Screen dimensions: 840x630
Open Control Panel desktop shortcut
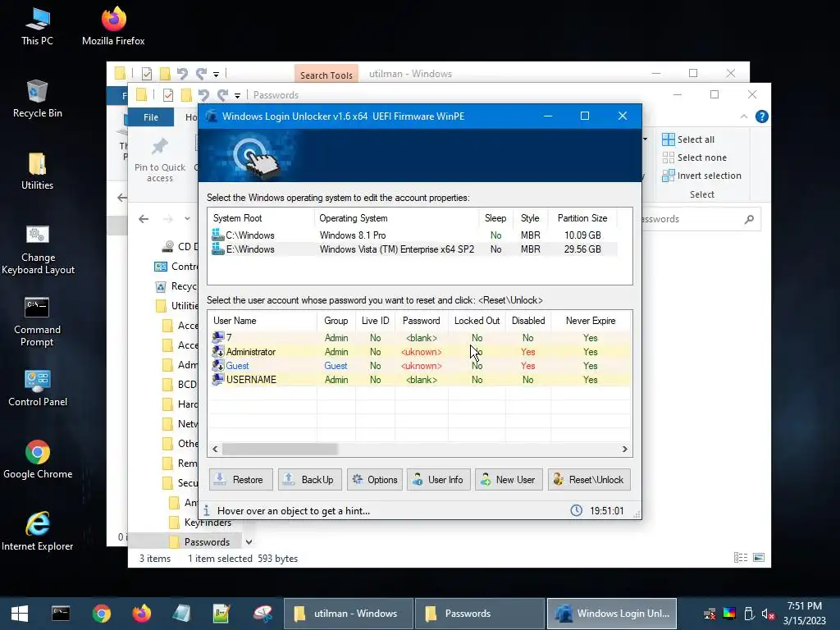[x=38, y=388]
